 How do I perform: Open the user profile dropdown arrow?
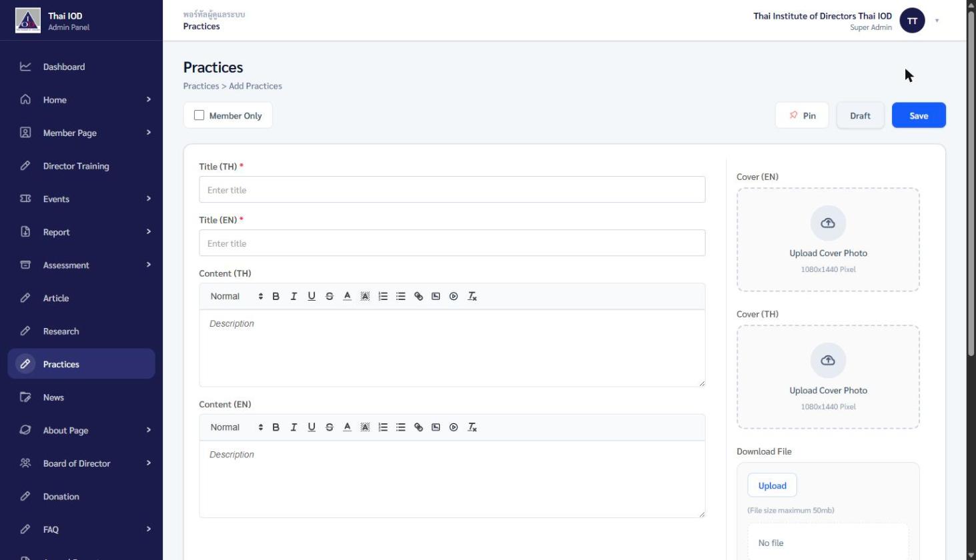click(937, 21)
